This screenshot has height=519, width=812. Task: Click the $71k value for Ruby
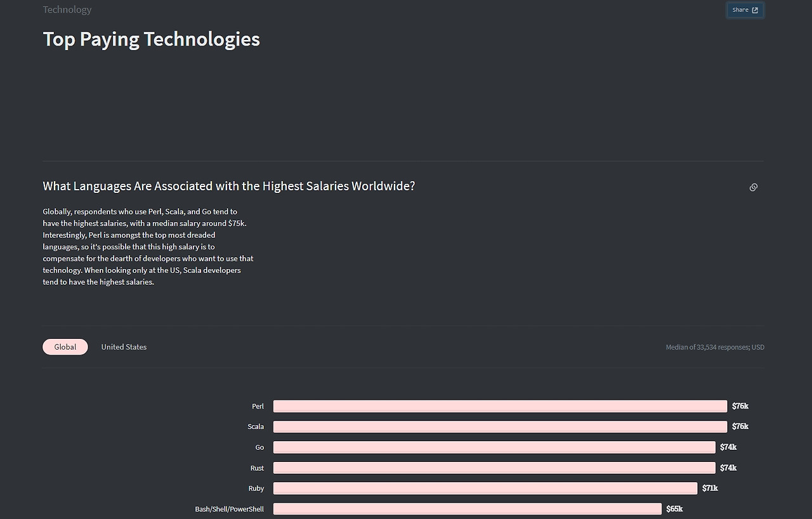(x=710, y=488)
